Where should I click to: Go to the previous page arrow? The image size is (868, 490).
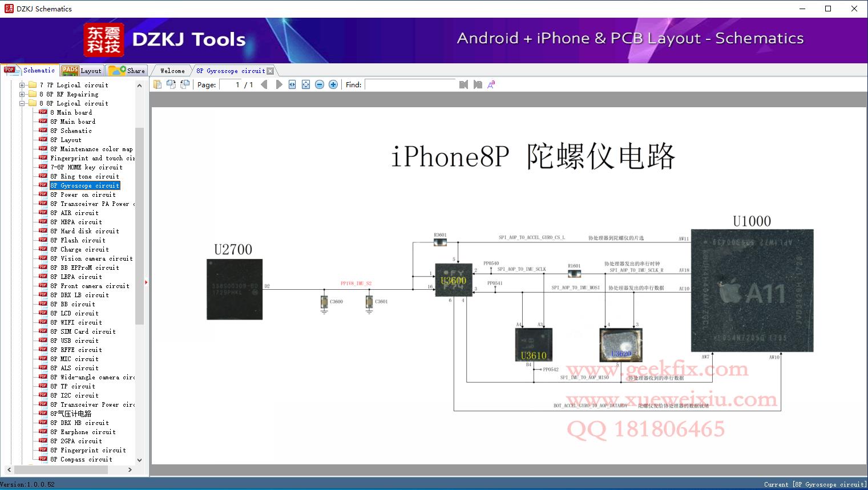(264, 84)
